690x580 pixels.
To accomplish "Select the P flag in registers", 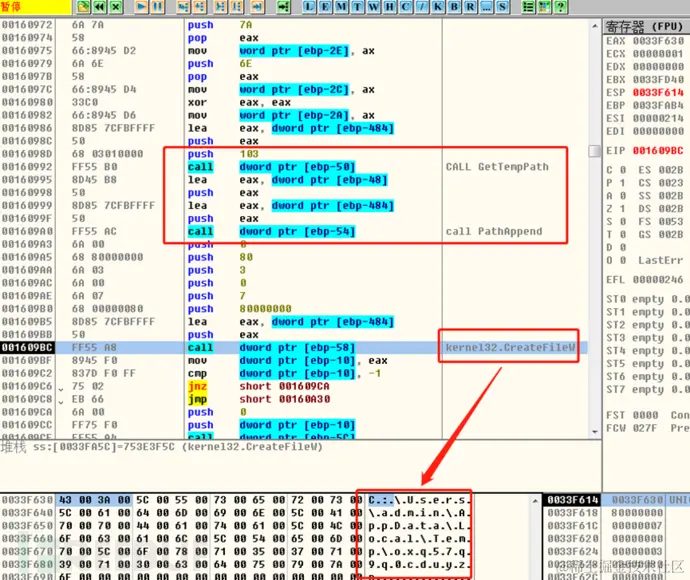I will [616, 183].
